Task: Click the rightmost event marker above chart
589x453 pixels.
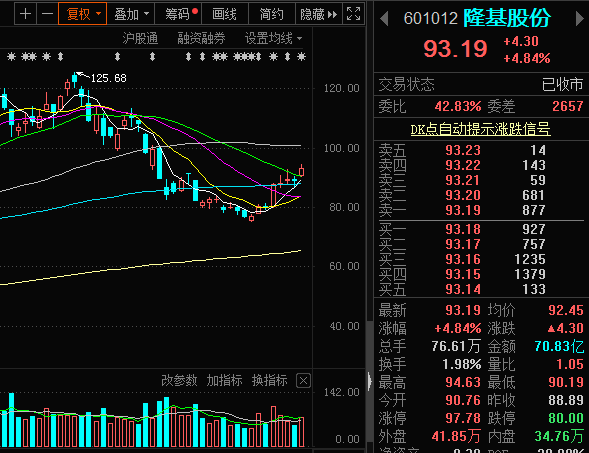Action: click(x=301, y=57)
